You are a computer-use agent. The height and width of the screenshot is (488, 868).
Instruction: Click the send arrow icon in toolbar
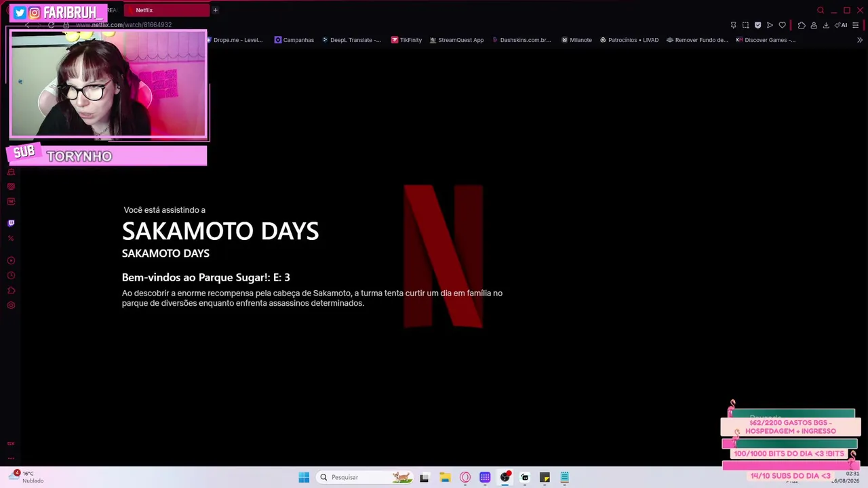pyautogui.click(x=770, y=25)
